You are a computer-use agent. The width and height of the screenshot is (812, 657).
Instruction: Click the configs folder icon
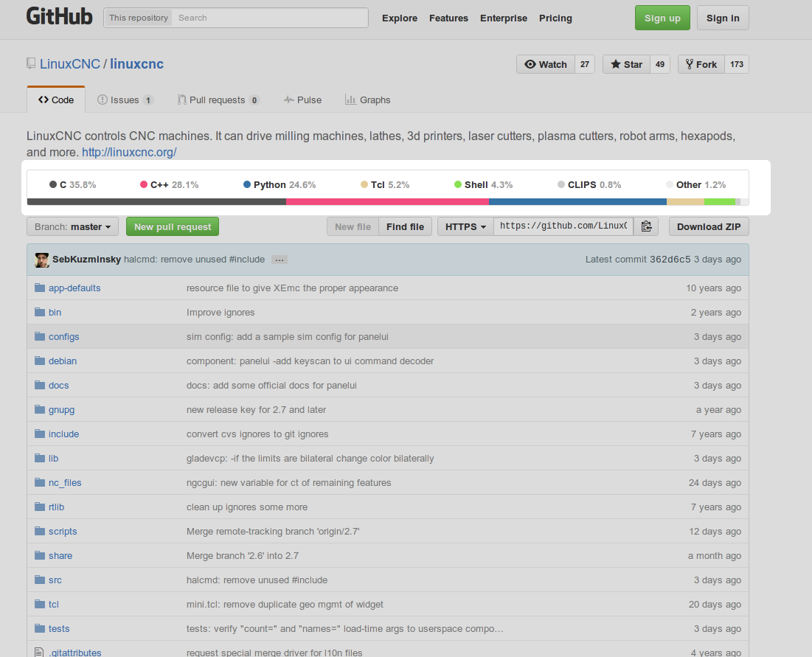(40, 336)
